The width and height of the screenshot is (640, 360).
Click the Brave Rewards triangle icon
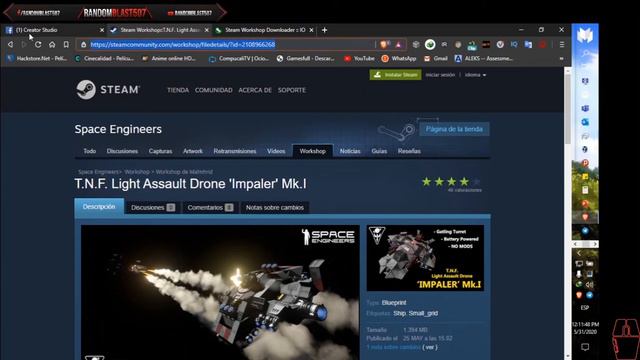[x=398, y=44]
